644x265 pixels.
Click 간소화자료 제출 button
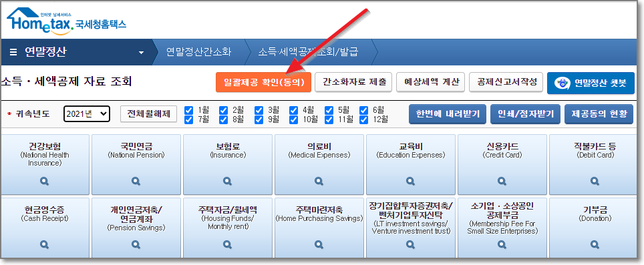tap(354, 82)
